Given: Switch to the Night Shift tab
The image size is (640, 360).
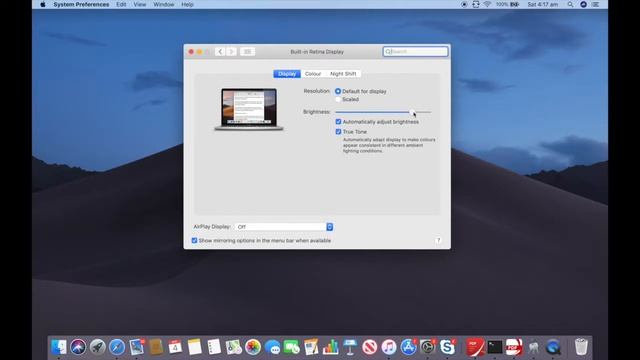Looking at the screenshot, I should (x=343, y=74).
